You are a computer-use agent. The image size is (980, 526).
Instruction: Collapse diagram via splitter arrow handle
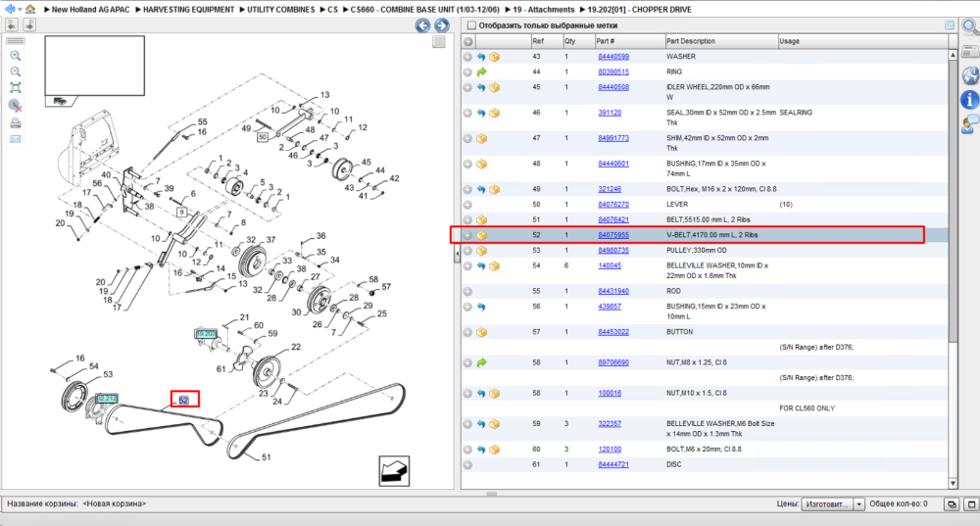[457, 253]
